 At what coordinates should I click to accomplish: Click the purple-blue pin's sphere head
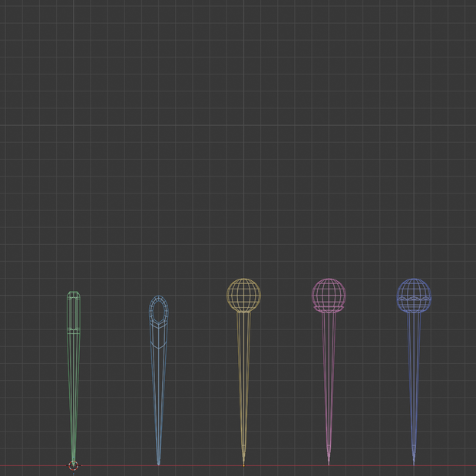414,295
